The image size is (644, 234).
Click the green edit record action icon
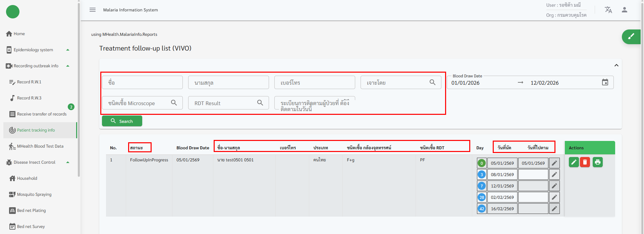click(574, 162)
